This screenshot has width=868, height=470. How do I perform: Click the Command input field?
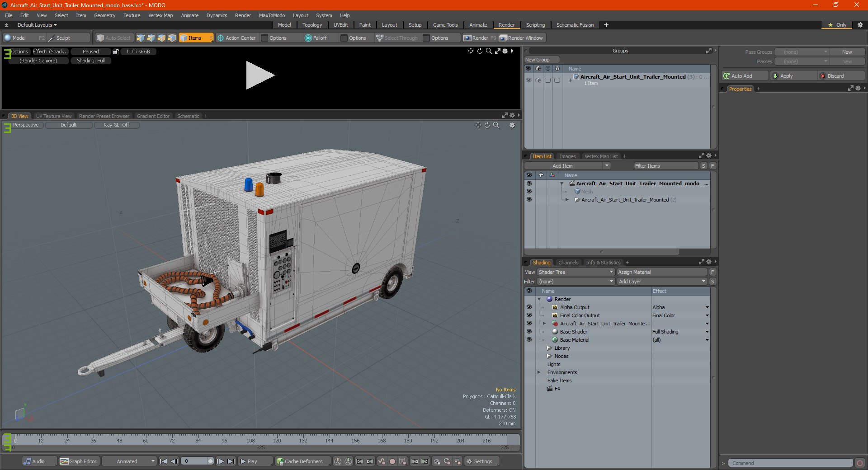coord(790,463)
